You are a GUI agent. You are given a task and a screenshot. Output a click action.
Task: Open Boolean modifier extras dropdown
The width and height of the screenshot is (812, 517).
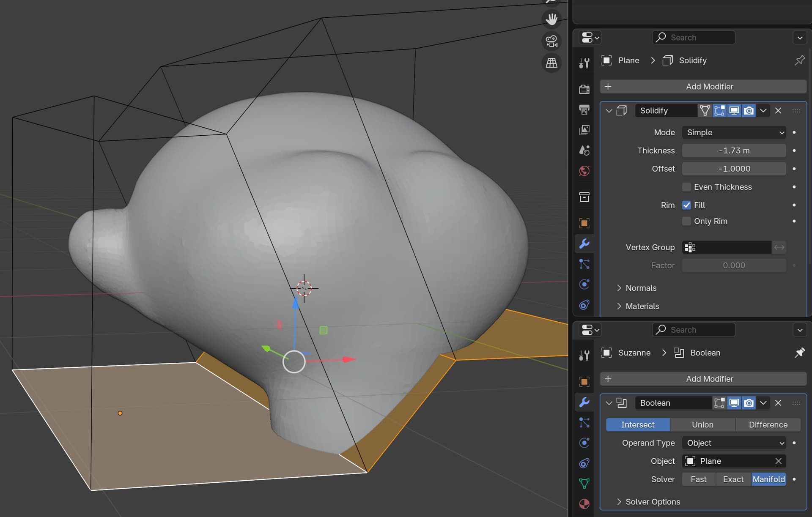[x=763, y=403]
